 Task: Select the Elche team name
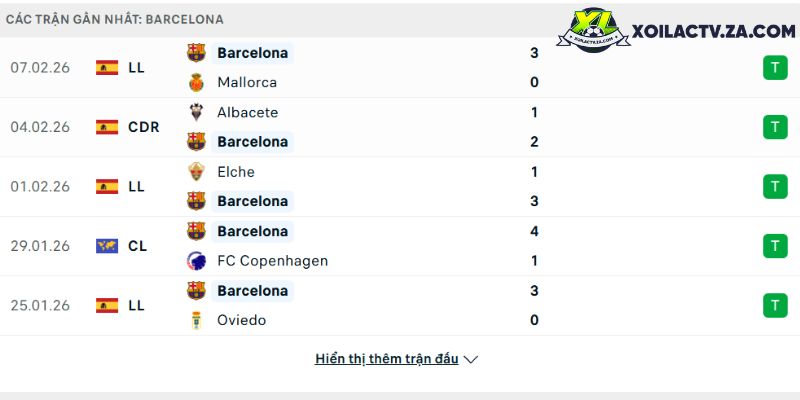(x=236, y=172)
